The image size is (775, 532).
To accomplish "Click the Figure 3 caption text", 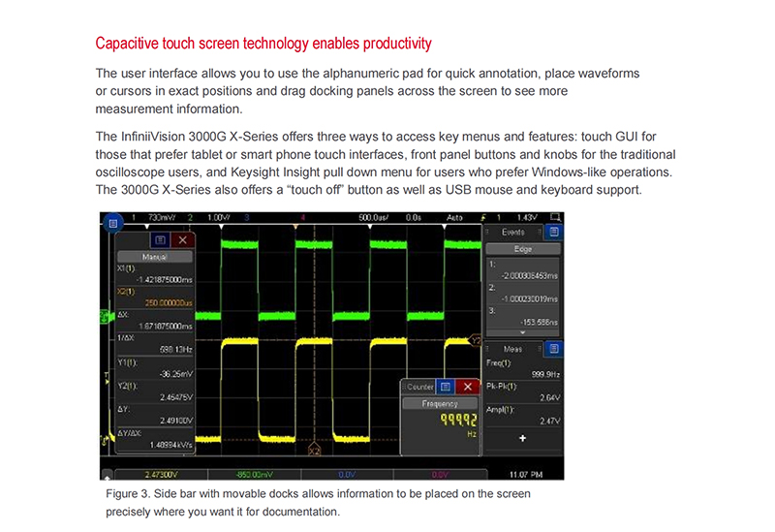I will 318,503.
